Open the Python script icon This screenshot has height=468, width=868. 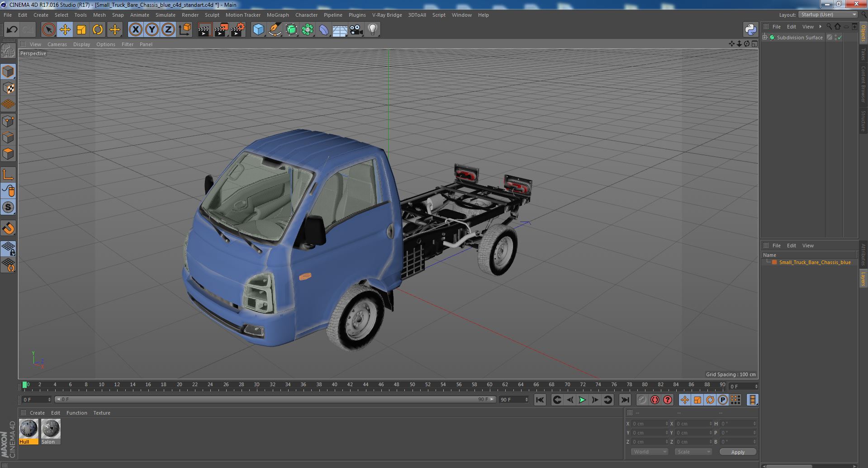[x=750, y=30]
